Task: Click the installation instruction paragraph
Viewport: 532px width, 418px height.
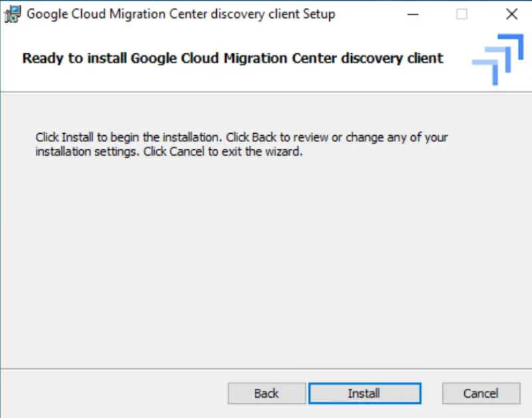Action: tap(241, 144)
